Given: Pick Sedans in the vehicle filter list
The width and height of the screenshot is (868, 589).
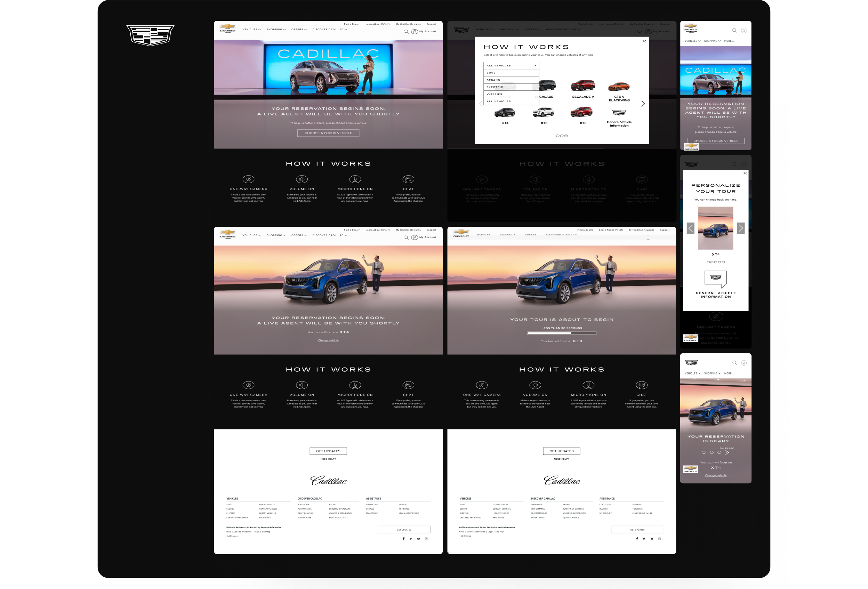Looking at the screenshot, I should coord(511,80).
